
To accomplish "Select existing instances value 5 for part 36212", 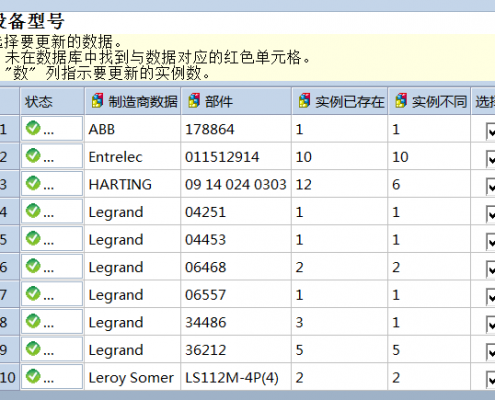I will coord(340,350).
